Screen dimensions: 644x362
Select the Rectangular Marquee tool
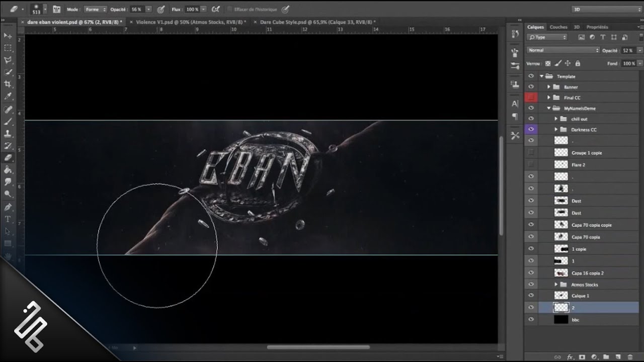point(8,48)
